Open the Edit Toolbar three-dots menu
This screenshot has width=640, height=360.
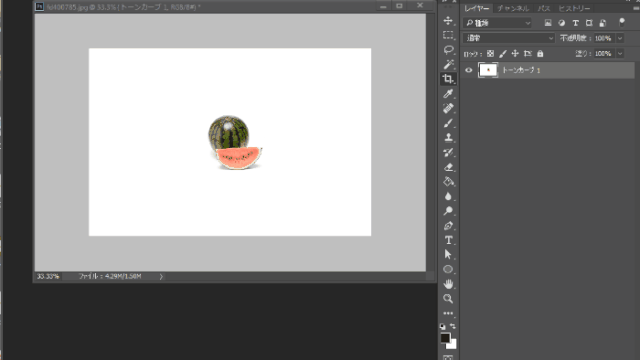tap(448, 313)
